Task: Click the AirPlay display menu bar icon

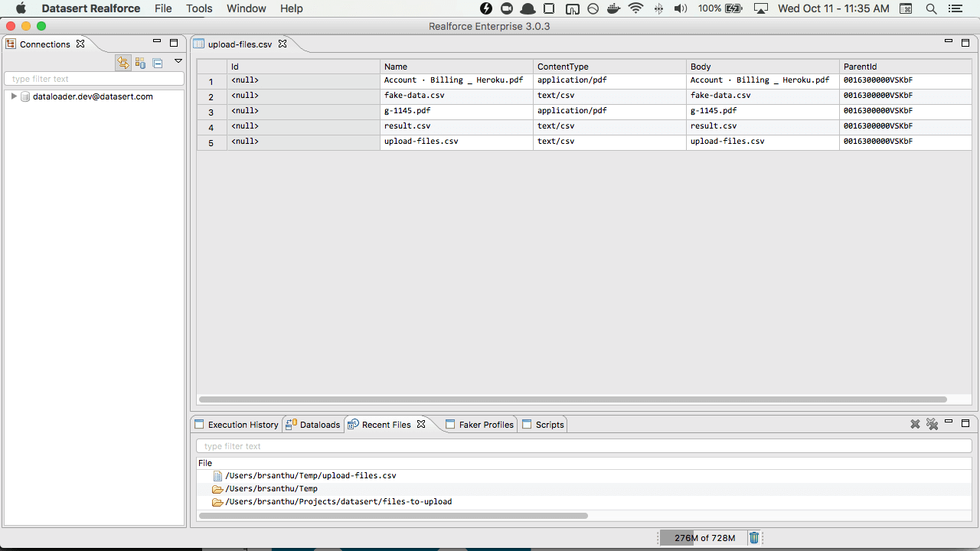Action: tap(760, 8)
